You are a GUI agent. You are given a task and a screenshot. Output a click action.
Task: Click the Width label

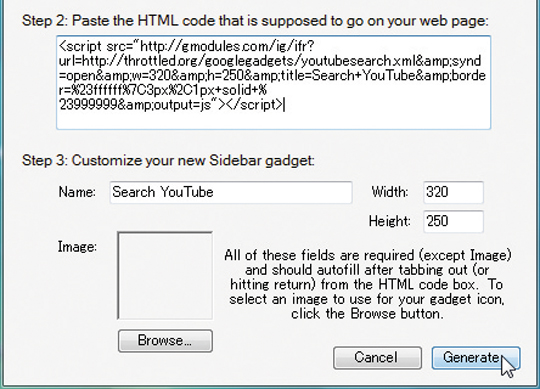point(390,192)
